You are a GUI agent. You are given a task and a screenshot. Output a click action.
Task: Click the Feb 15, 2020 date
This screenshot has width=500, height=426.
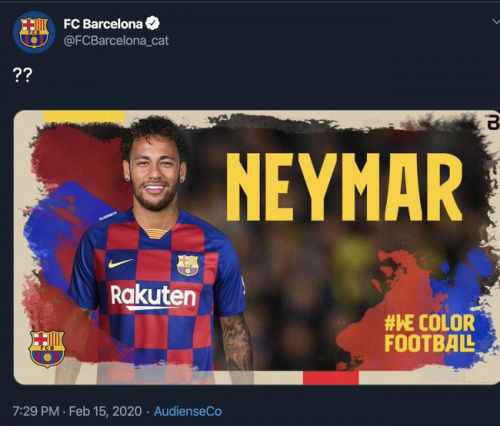tap(105, 411)
